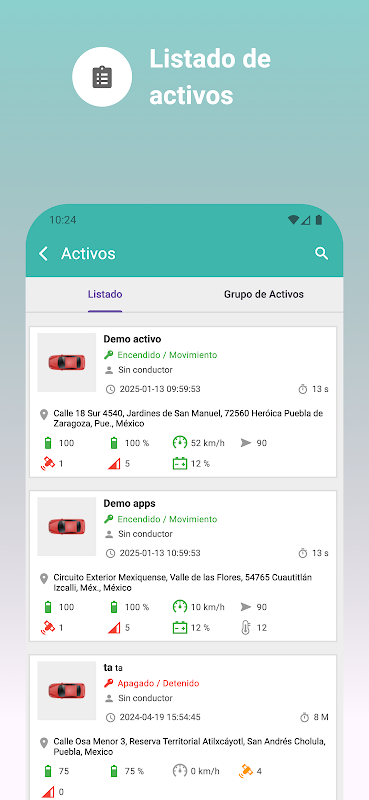Tap speedometer icon showing 10 km/h
The width and height of the screenshot is (369, 800).
point(180,607)
